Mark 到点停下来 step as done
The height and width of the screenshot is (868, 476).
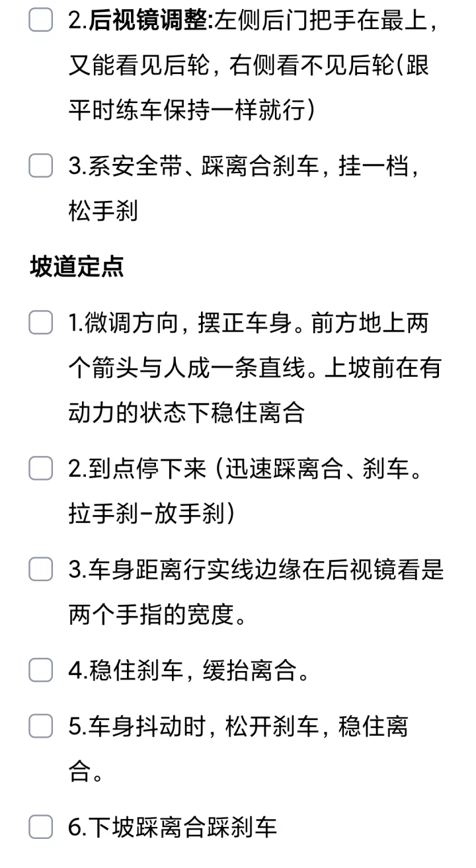[x=40, y=469]
